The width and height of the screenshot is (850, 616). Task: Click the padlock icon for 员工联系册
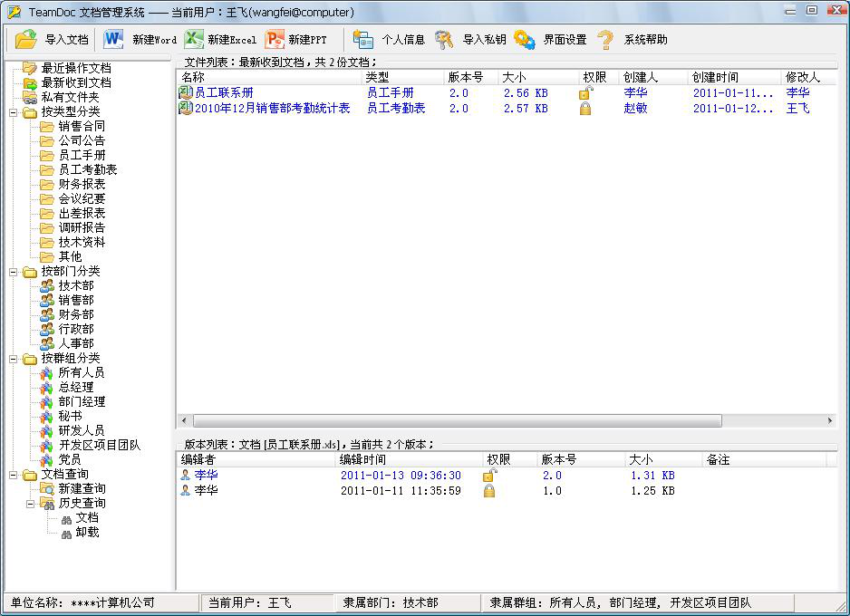point(584,92)
